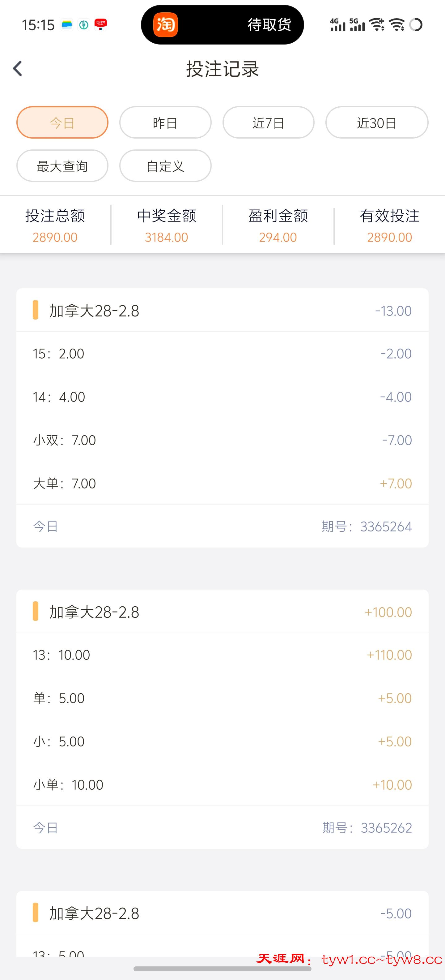Switch to the 昨日 filter
This screenshot has height=980, width=445.
pos(165,123)
